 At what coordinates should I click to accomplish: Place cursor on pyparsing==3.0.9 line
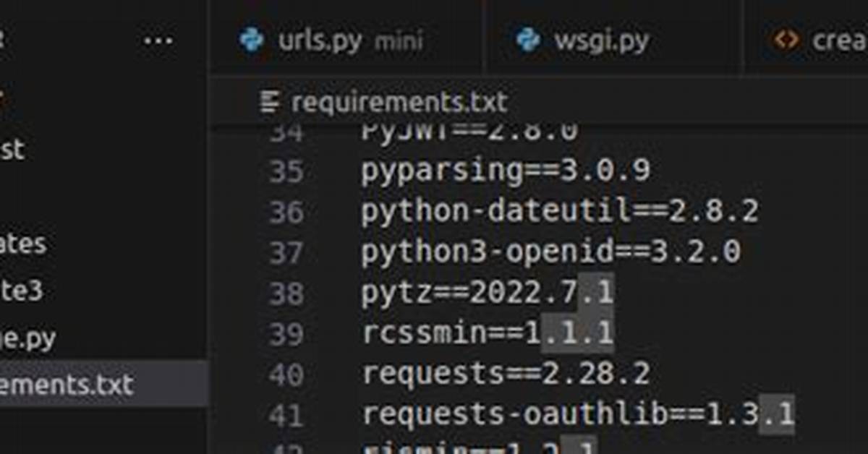506,171
